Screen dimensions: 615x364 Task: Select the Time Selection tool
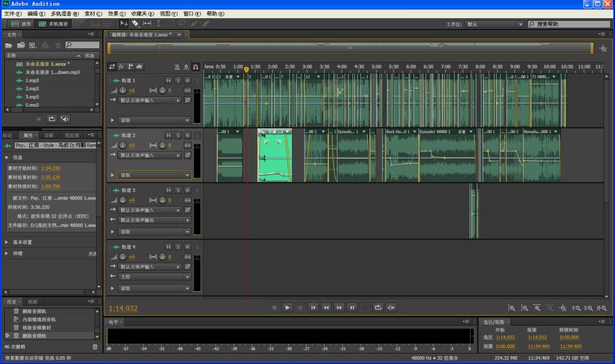coord(160,23)
